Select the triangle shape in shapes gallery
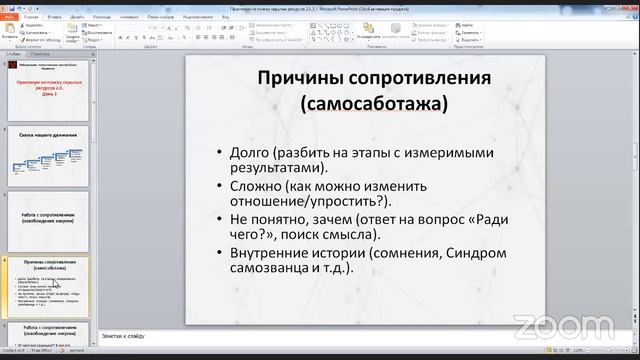Viewport: 640px width, 360px height. pos(313,33)
